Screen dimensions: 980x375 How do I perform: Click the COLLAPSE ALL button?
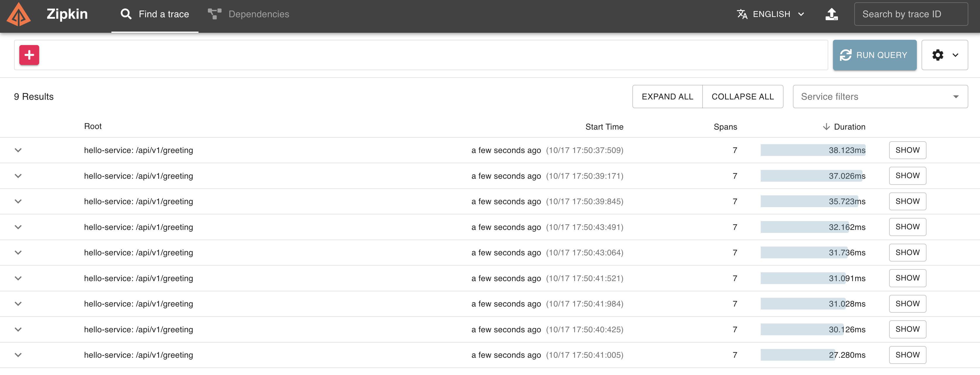click(x=742, y=97)
